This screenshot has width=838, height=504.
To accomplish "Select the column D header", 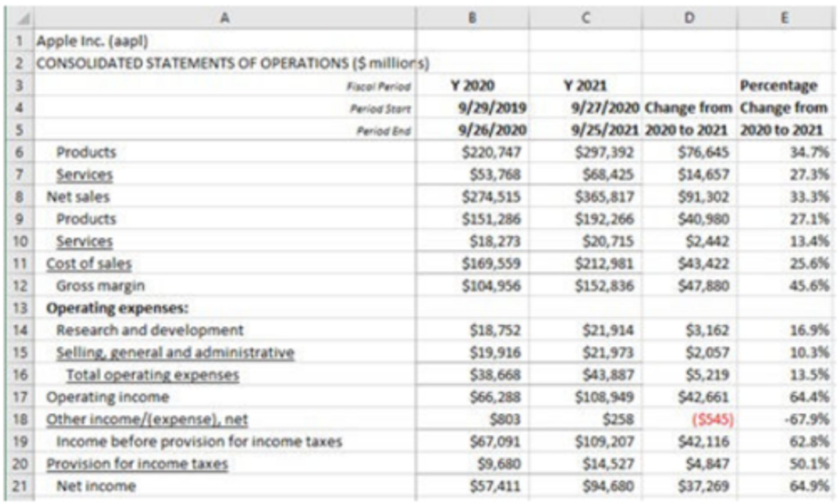I will [x=689, y=18].
